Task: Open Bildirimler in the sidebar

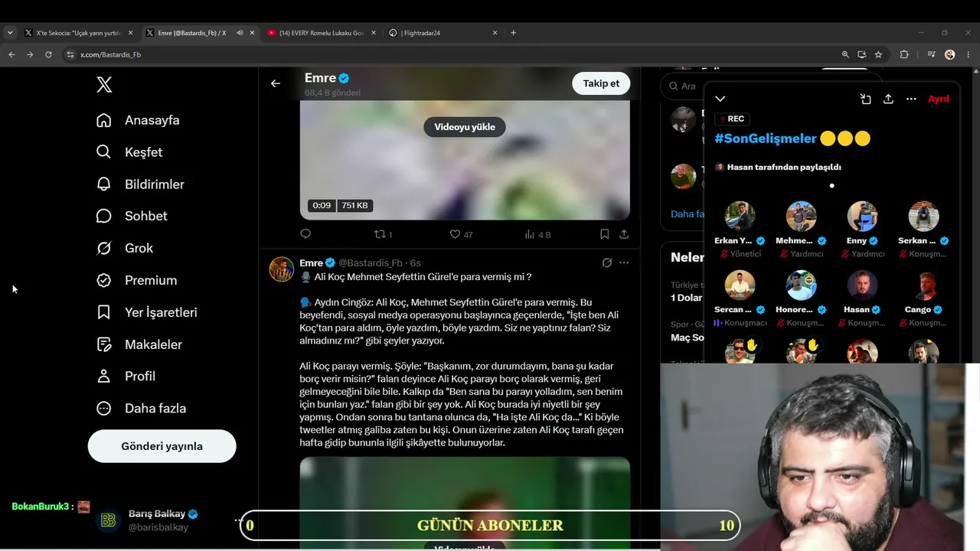Action: pyautogui.click(x=140, y=184)
